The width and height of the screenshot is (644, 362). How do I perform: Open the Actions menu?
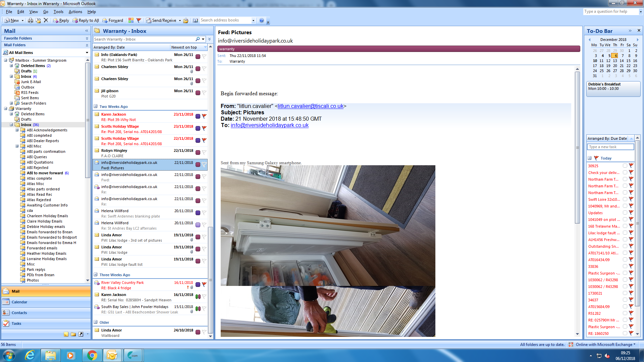75,12
